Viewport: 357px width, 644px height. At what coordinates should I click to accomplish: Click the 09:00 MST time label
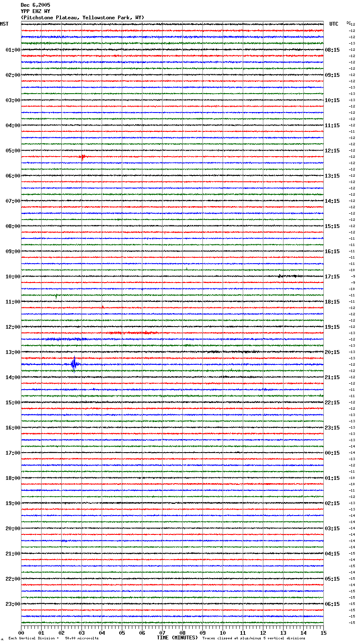[x=13, y=251]
